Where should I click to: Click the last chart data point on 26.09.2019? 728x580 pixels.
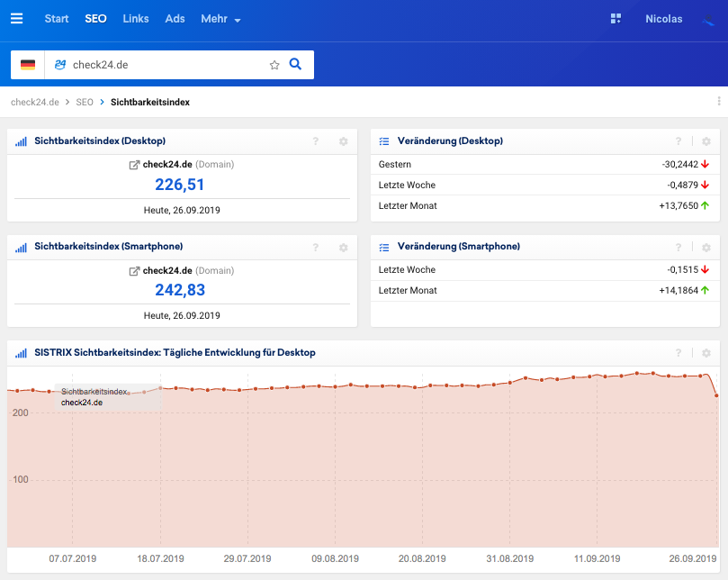point(716,395)
